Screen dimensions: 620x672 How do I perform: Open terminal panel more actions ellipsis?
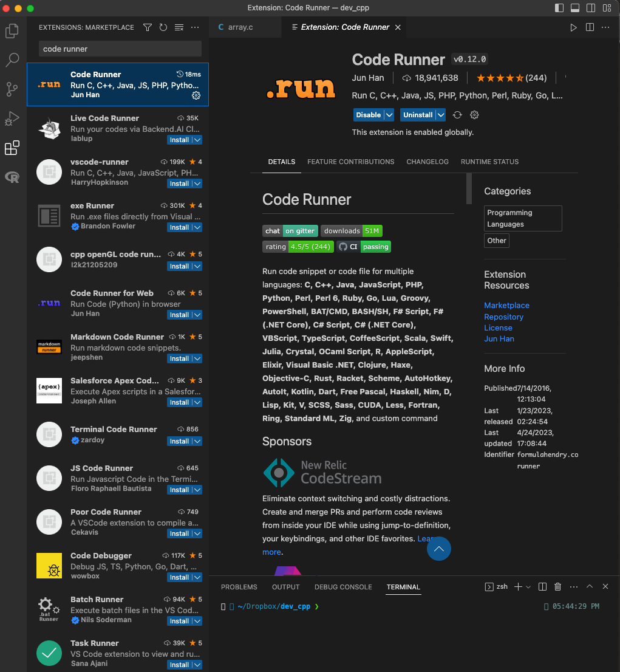point(574,587)
